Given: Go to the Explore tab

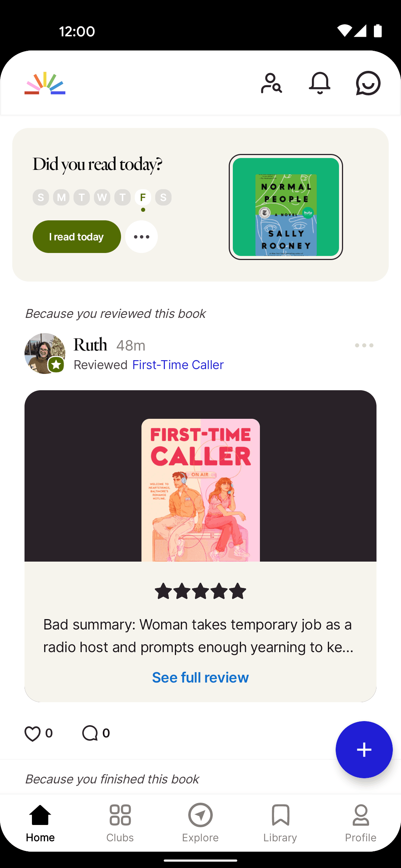Looking at the screenshot, I should 200,822.
